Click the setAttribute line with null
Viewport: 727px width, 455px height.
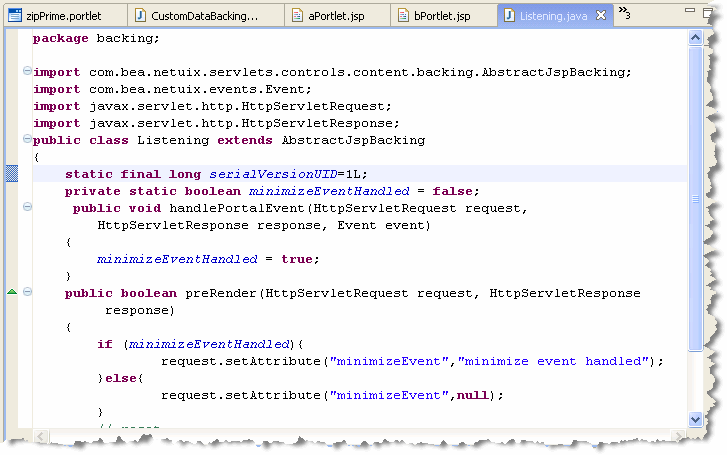tap(332, 395)
